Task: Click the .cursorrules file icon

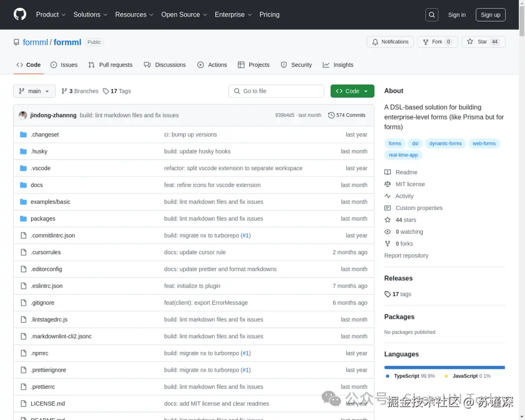Action: [x=23, y=252]
